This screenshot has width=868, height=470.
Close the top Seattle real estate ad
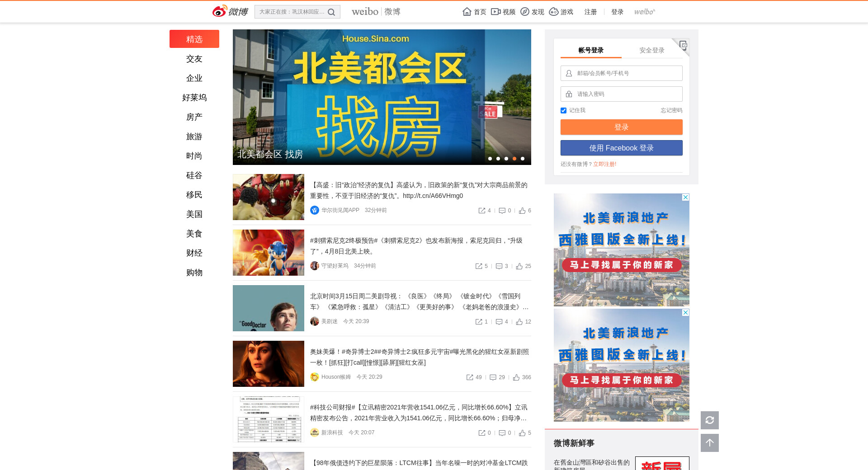pos(685,197)
